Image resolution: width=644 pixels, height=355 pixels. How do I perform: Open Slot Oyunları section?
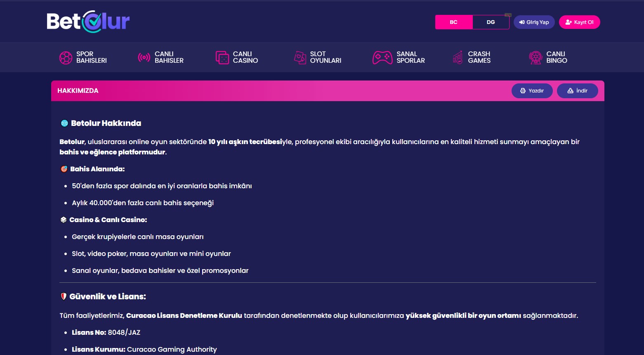pos(318,57)
